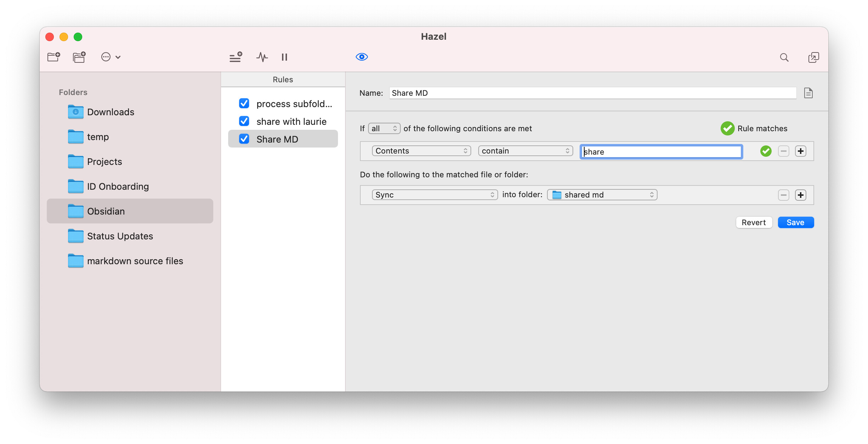Click the rule Name field
Image resolution: width=868 pixels, height=444 pixels.
click(593, 93)
